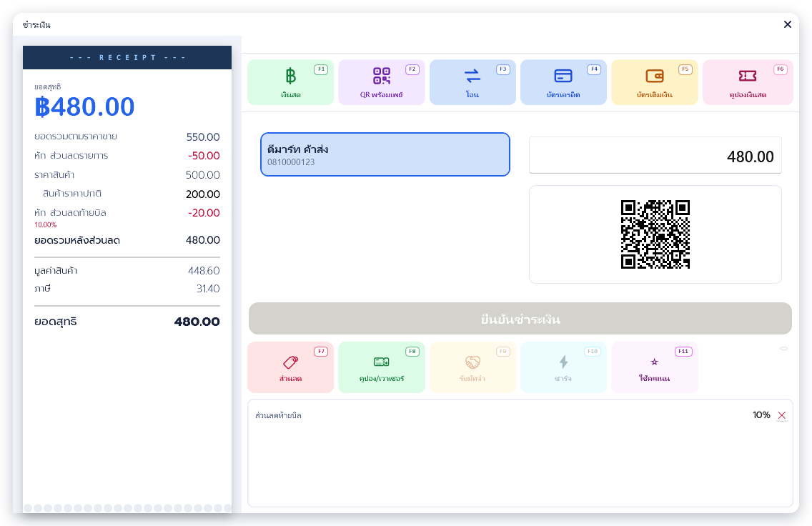Close the payment dialog with the X
Viewport: 812px width, 526px height.
788,24
